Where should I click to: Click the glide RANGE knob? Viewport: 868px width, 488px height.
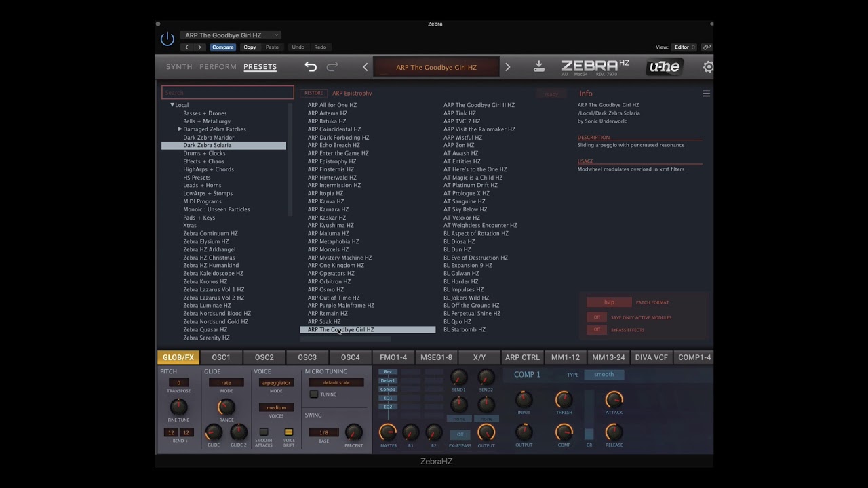click(x=226, y=407)
